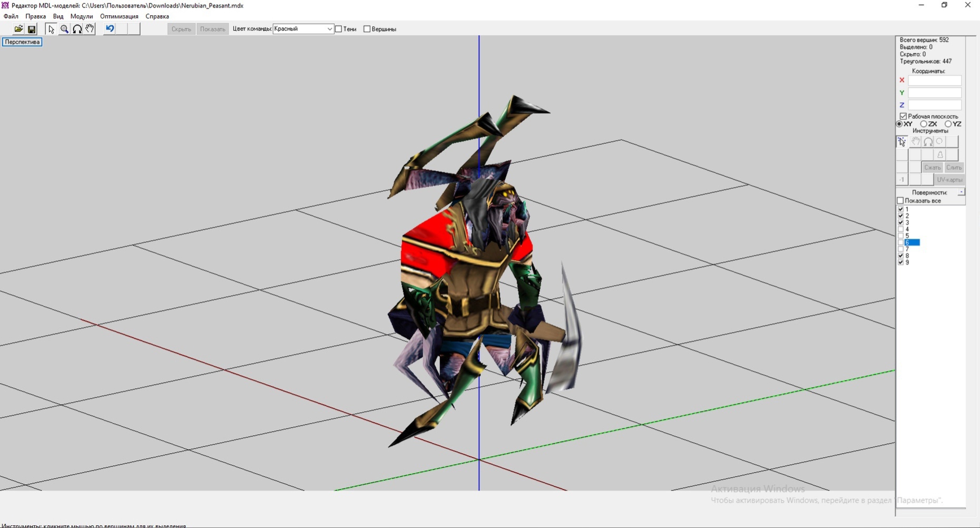Check surface 5 checkbox

pos(900,236)
